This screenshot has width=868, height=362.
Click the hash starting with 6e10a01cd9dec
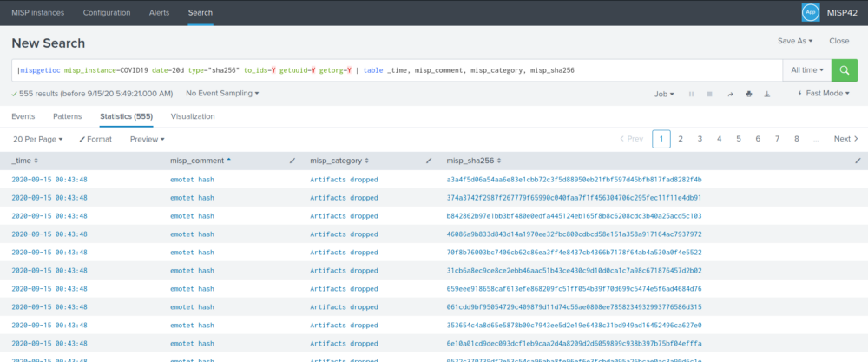tap(574, 344)
